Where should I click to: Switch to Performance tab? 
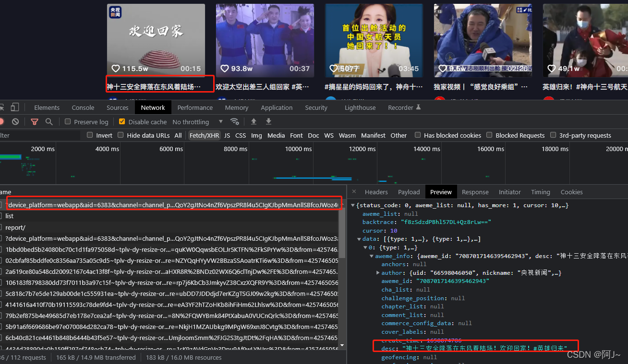point(195,107)
